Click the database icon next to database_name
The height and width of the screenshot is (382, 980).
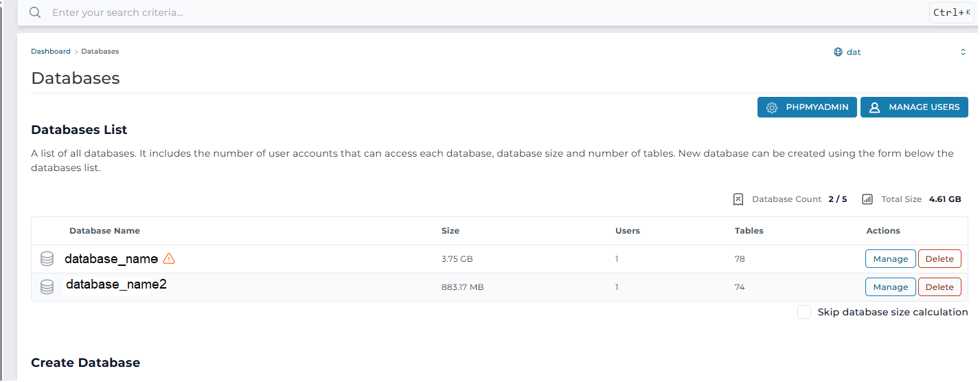[x=47, y=259]
